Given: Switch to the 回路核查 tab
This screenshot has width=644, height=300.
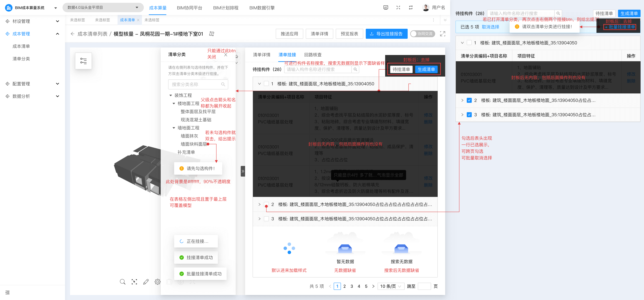Looking at the screenshot, I should tap(313, 55).
